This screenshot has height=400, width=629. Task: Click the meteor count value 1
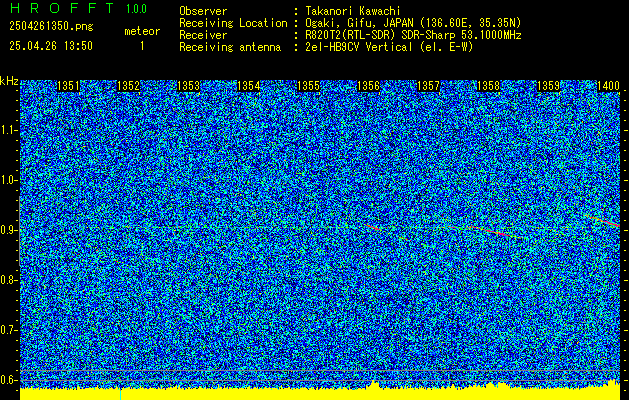point(142,46)
